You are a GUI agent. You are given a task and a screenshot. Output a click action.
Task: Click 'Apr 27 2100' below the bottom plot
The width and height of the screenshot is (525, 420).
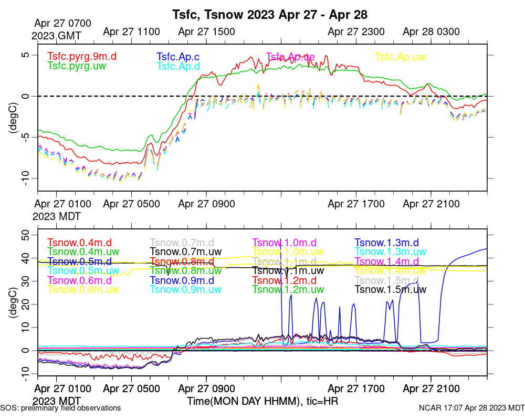[x=431, y=388]
